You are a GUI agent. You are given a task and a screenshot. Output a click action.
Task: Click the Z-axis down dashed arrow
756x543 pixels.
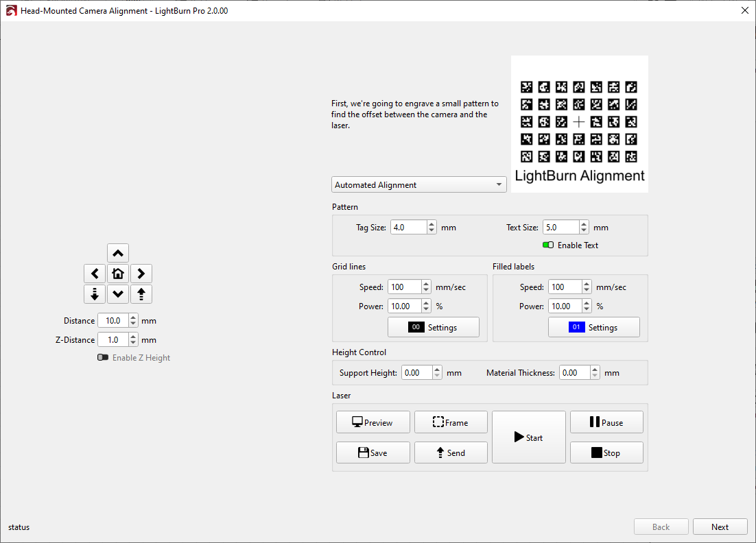(95, 294)
